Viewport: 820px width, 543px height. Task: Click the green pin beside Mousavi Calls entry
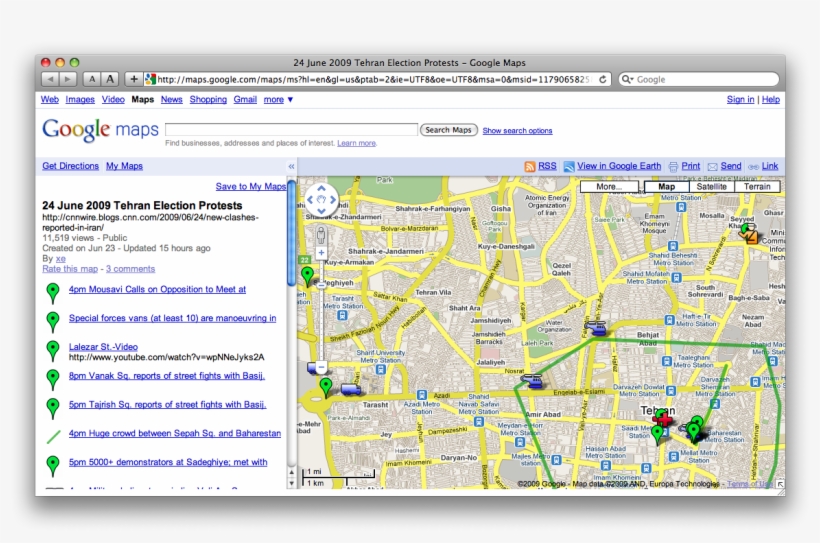point(53,292)
